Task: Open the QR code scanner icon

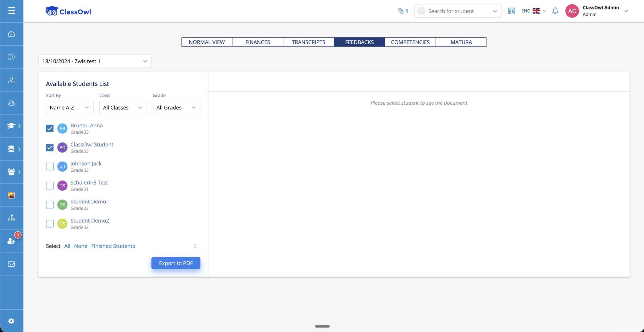Action: point(511,11)
